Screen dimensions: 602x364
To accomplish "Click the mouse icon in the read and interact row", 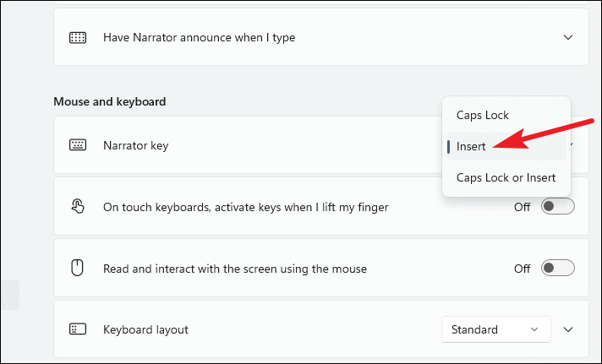I will coord(78,269).
